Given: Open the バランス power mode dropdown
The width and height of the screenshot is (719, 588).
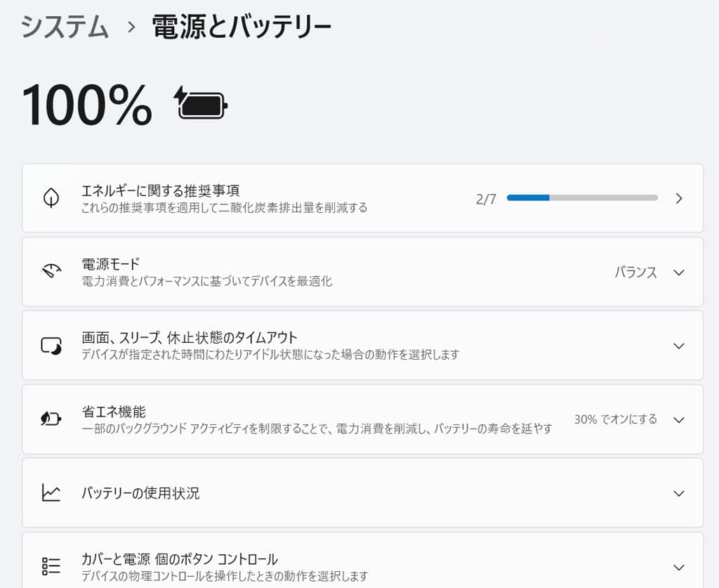Looking at the screenshot, I should [x=652, y=272].
